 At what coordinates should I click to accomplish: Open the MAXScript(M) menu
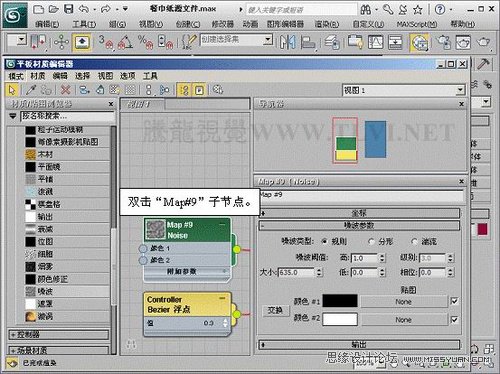point(417,24)
